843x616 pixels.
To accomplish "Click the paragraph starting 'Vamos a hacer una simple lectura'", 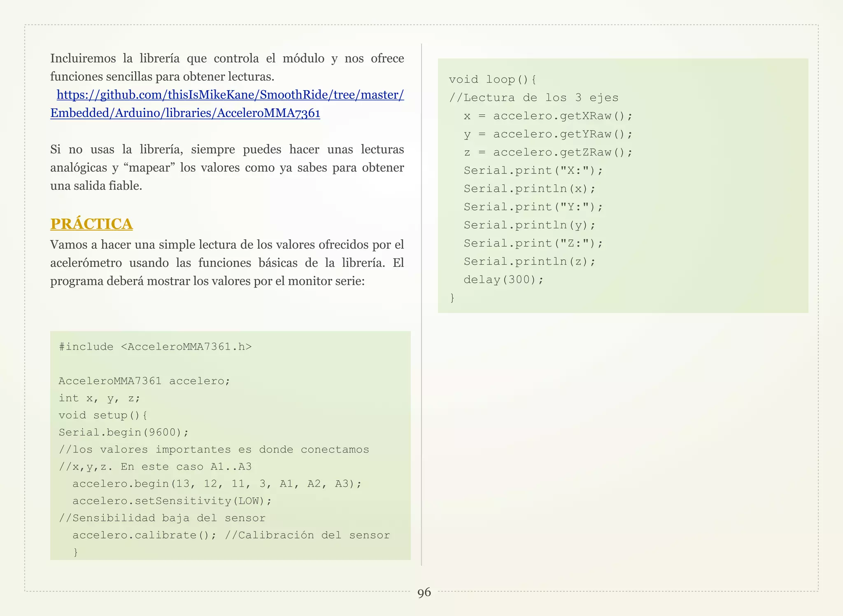I will pos(227,263).
